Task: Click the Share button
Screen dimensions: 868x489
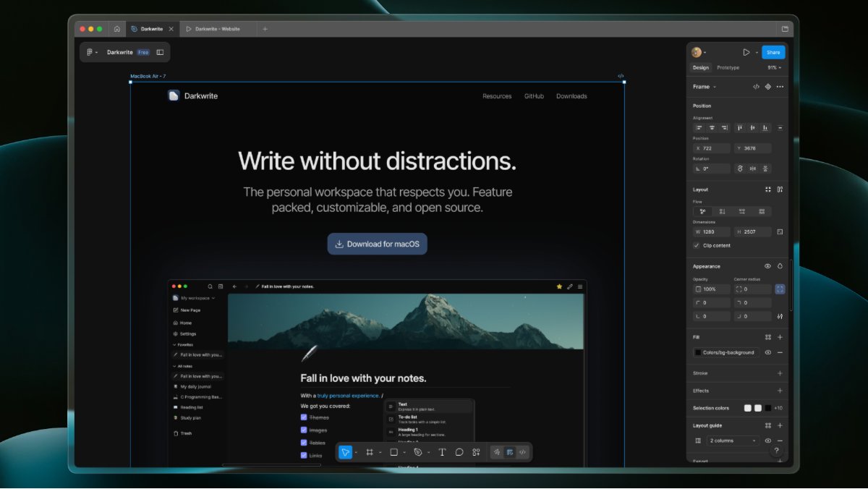Action: click(773, 52)
